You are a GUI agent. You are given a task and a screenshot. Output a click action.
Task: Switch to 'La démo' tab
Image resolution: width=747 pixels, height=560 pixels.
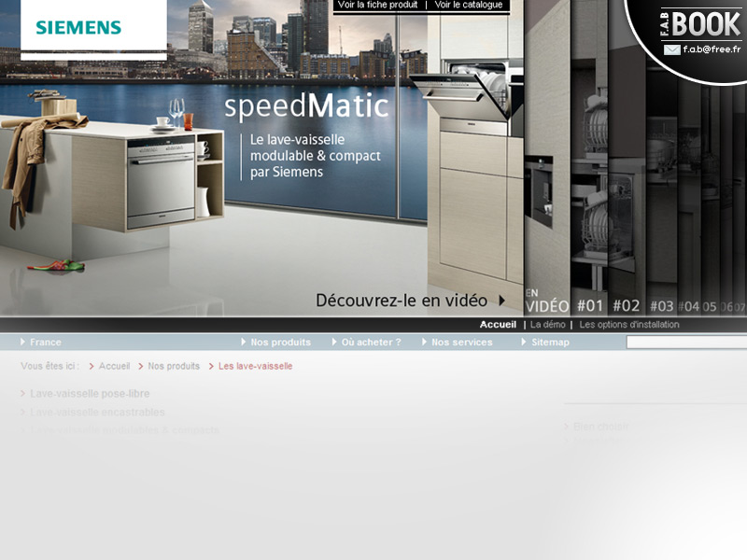click(547, 325)
